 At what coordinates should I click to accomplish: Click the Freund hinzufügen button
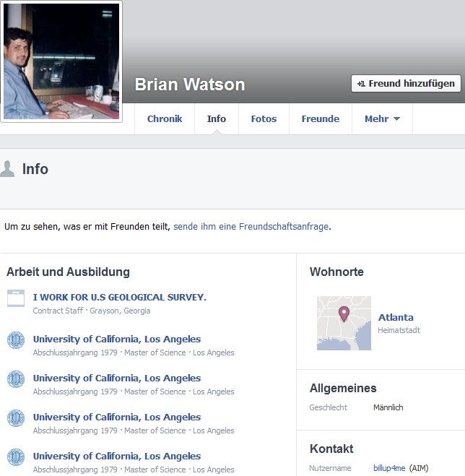(x=406, y=84)
